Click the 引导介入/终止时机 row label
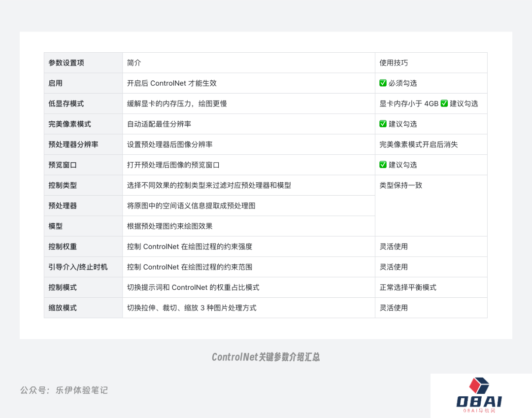 (x=78, y=267)
